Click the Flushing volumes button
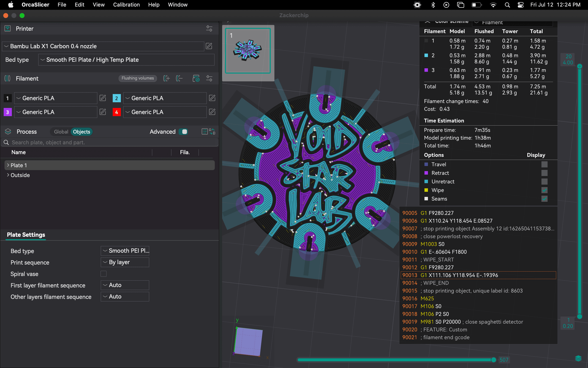Screen dimensions: 588x368 click(x=138, y=78)
